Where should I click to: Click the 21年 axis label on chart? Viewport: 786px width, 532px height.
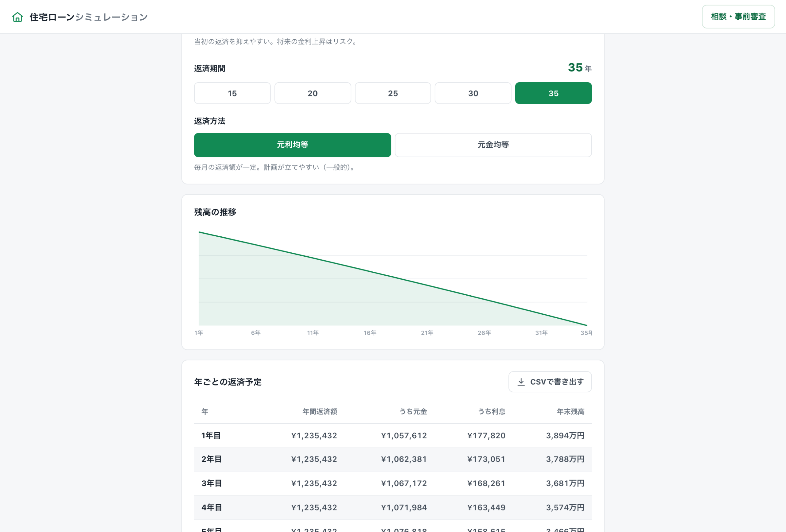(427, 333)
